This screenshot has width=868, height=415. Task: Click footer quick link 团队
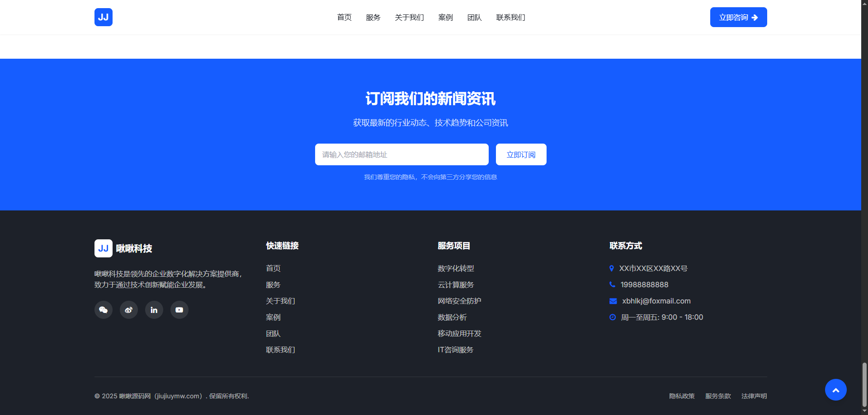[x=274, y=333]
